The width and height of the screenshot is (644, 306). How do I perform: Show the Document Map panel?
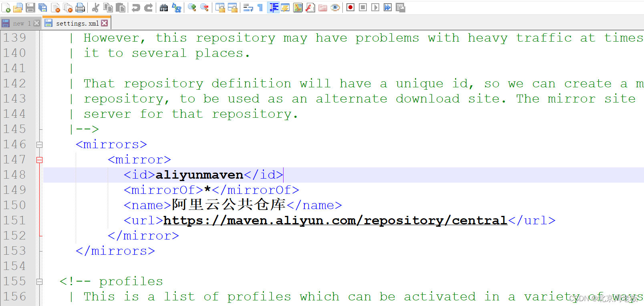point(298,8)
